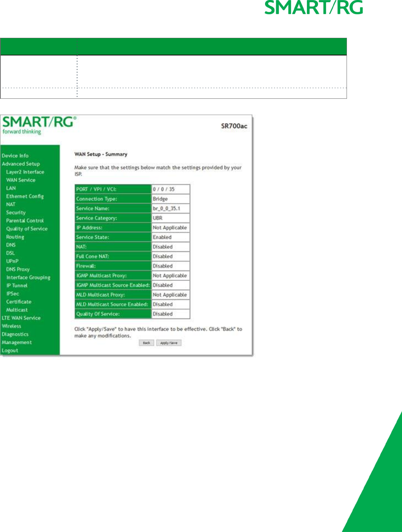Select Advanced Setup menu item
Image resolution: width=402 pixels, height=532 pixels.
click(x=21, y=164)
